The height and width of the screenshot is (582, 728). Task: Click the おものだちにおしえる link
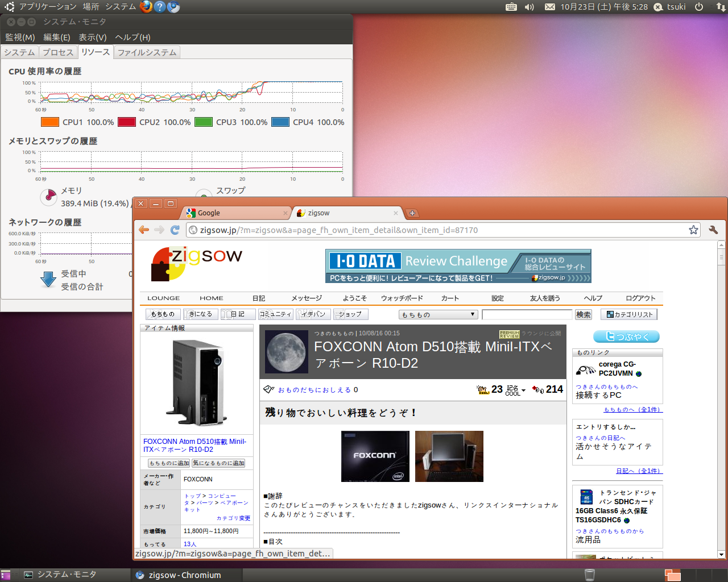(314, 390)
